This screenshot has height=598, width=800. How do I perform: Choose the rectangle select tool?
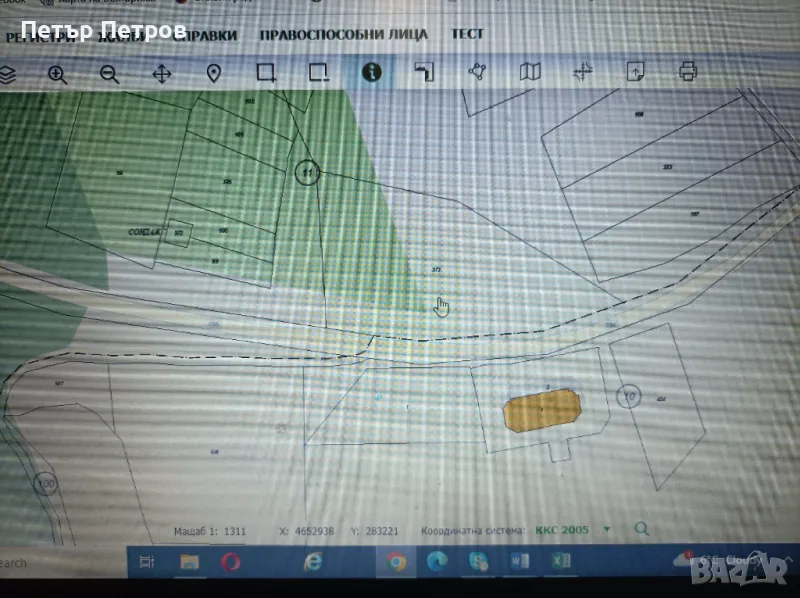coord(266,72)
